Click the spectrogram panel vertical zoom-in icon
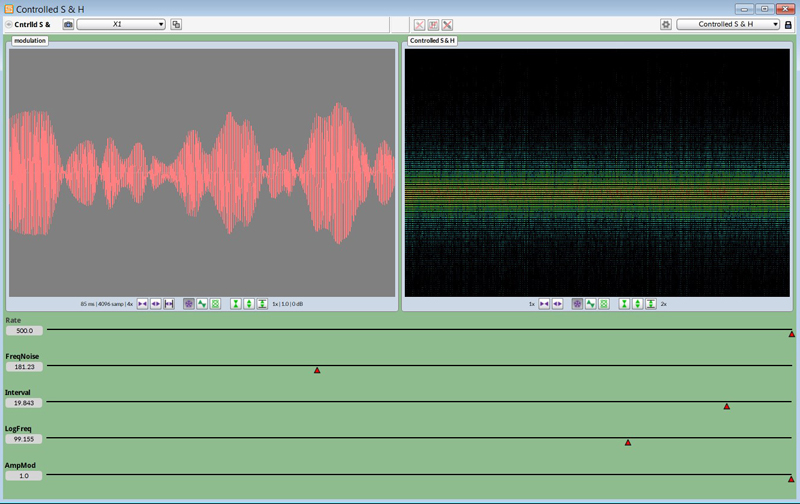Screen dimensions: 800x504 (x=624, y=304)
